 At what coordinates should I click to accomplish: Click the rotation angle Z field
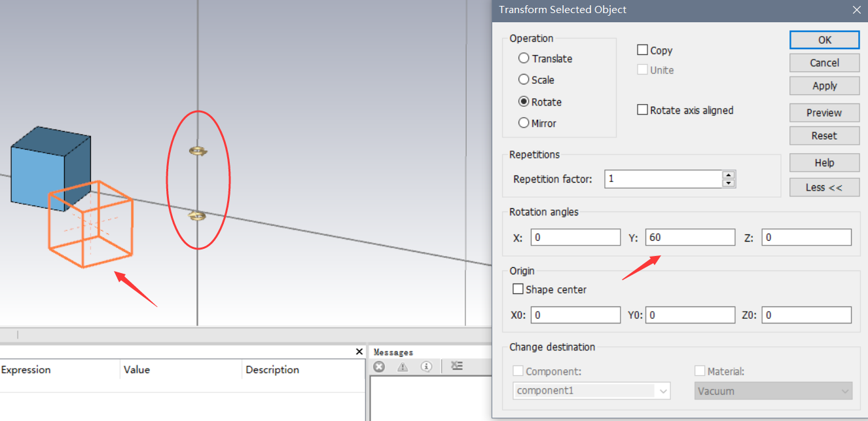coord(806,237)
